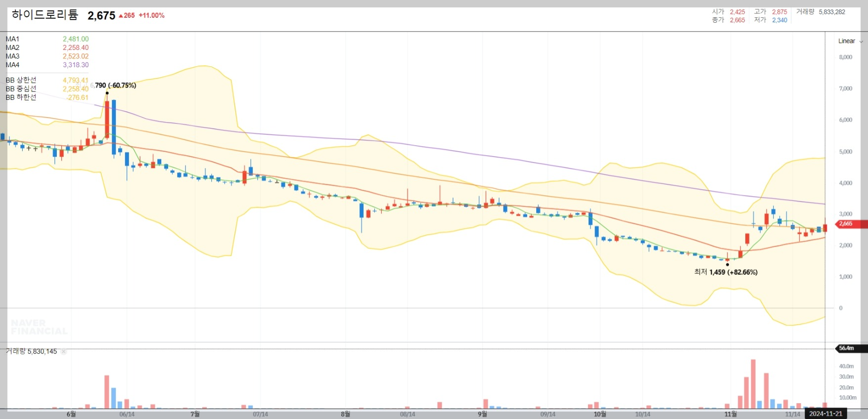
Task: Click the 8월 time axis label
Action: point(345,414)
